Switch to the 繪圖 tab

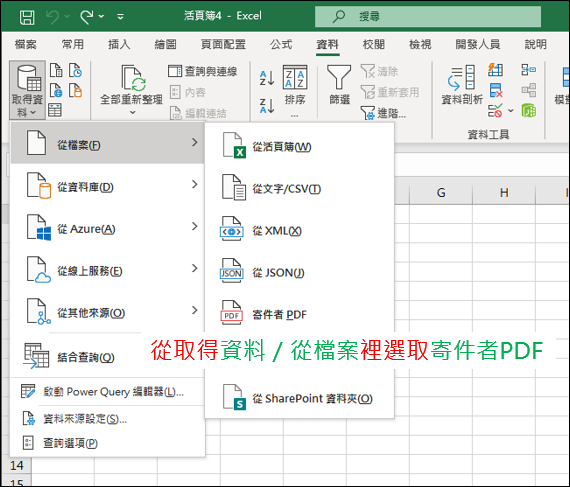coord(165,44)
